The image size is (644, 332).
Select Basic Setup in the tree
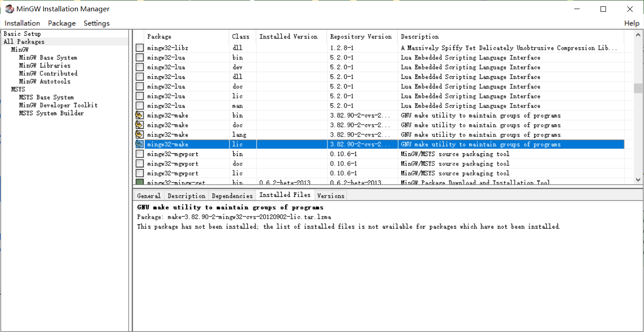[22, 34]
